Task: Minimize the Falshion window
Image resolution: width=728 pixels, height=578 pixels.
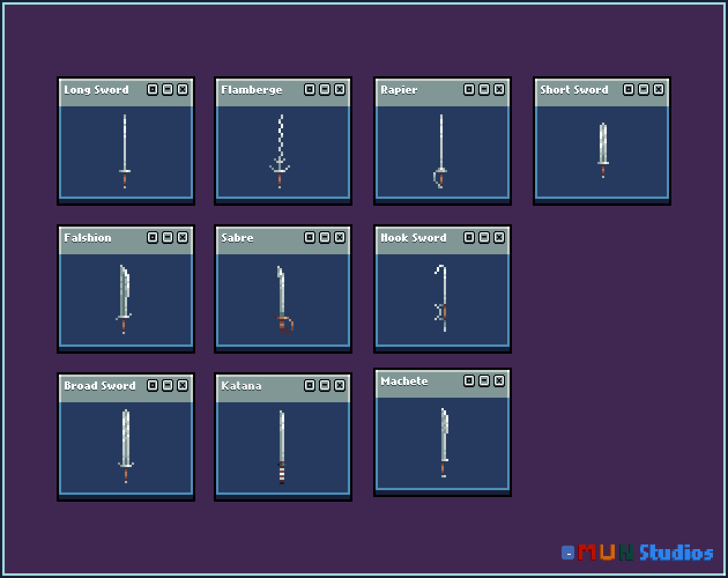Action: (167, 237)
